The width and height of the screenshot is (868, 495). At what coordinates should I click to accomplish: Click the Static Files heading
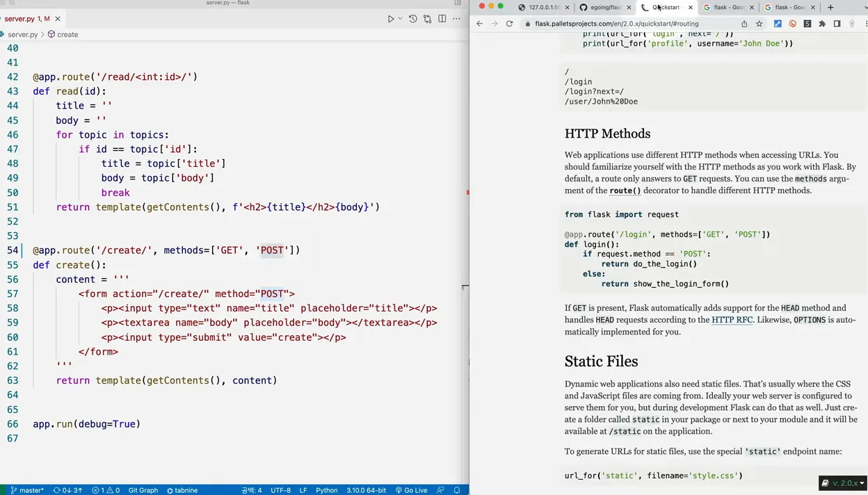601,361
